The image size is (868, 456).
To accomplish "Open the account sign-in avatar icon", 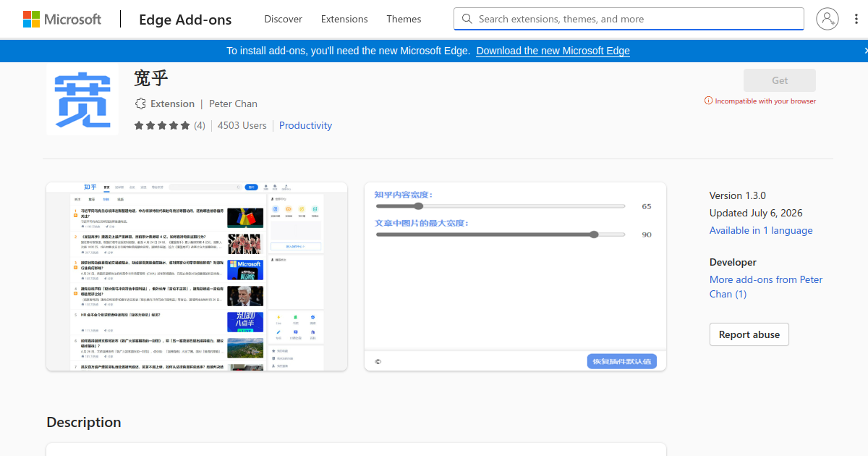I will coord(827,19).
